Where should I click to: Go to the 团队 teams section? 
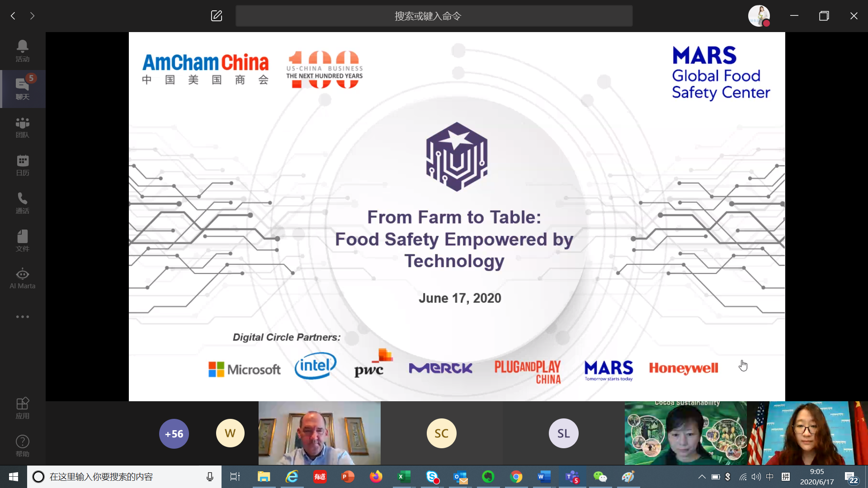(23, 127)
